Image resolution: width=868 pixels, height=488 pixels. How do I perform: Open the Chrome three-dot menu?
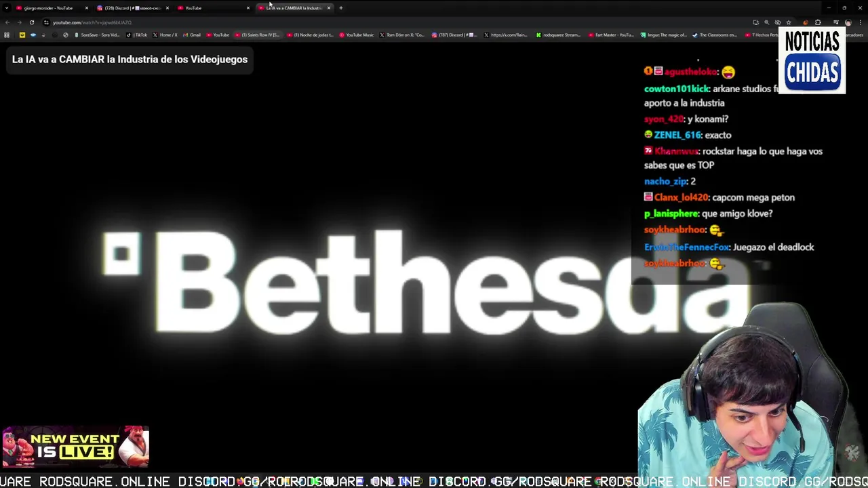point(861,22)
